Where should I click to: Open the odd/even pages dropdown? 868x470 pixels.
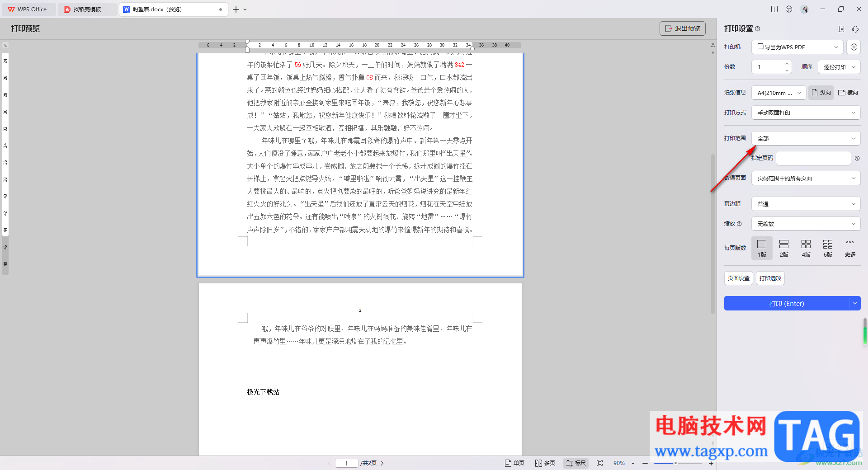(x=806, y=178)
